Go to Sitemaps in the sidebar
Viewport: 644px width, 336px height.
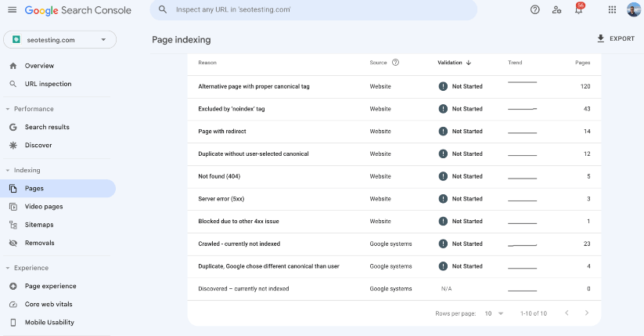click(x=39, y=225)
